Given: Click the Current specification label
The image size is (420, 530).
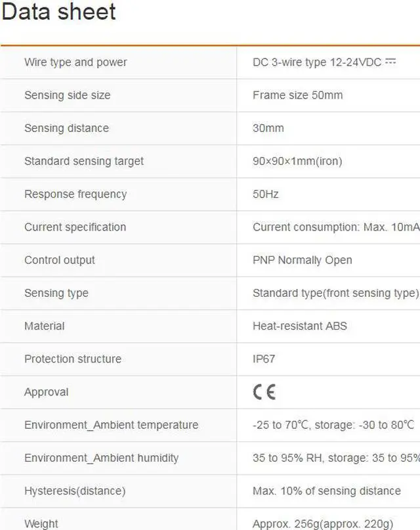Looking at the screenshot, I should click(75, 227).
